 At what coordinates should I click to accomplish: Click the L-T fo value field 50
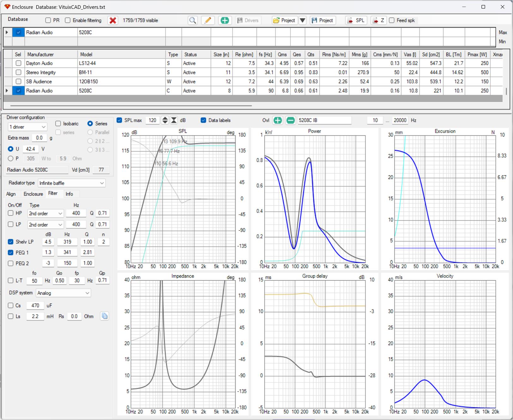point(34,281)
